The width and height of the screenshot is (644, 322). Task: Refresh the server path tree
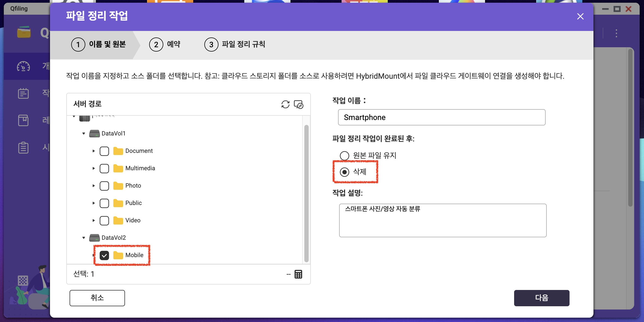point(285,104)
